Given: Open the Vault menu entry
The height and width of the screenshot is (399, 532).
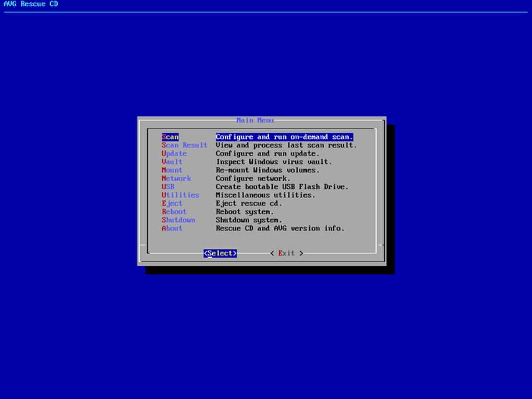Looking at the screenshot, I should click(172, 162).
